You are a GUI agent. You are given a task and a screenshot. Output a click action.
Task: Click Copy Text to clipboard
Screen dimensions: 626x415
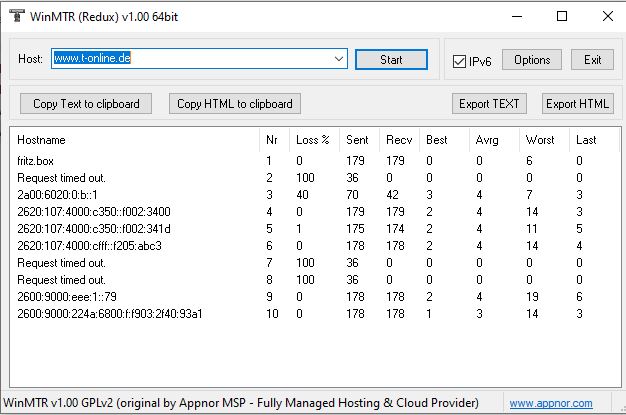pyautogui.click(x=86, y=104)
